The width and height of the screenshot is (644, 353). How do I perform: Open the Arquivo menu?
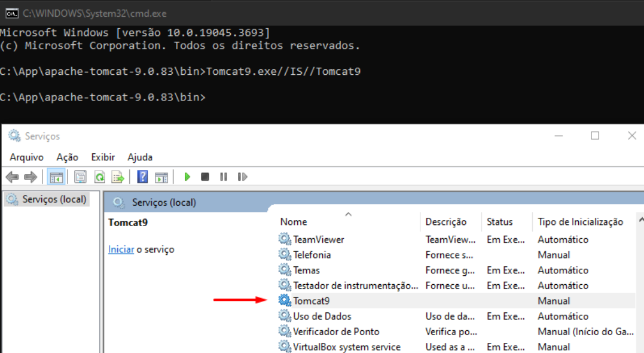(27, 157)
